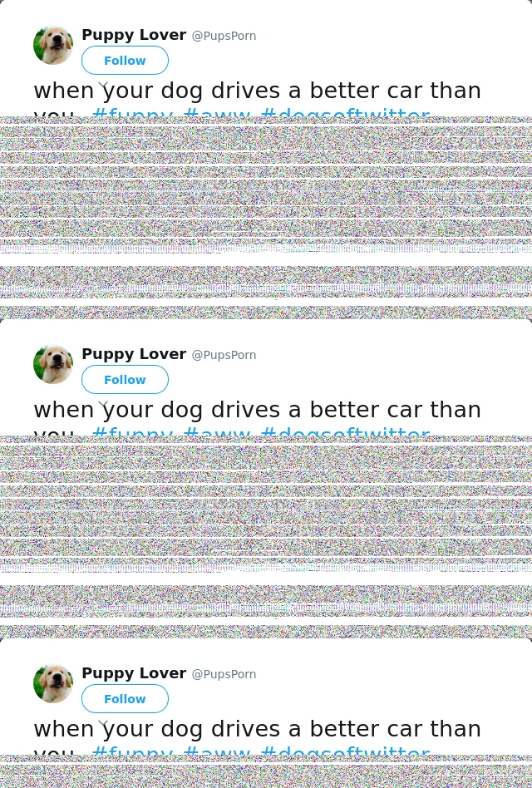
Task: Open the #funny hashtag in the second tweet
Action: pos(133,431)
